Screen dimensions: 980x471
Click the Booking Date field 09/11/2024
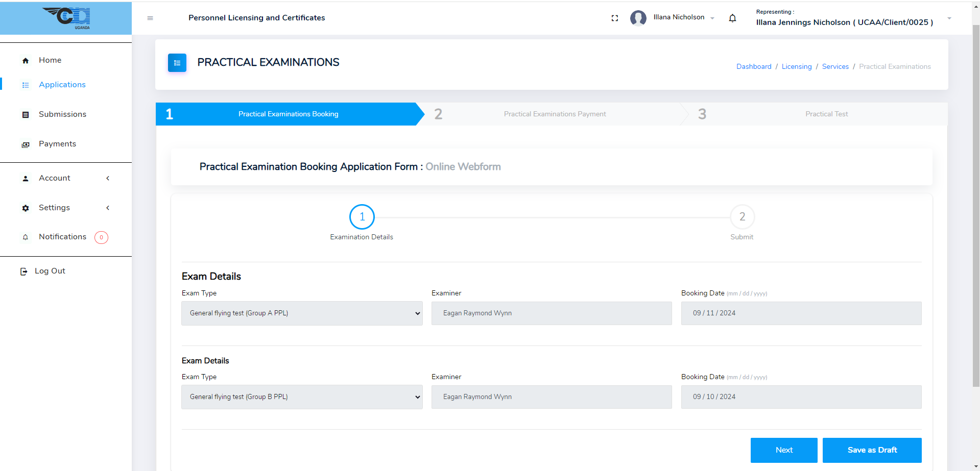pyautogui.click(x=801, y=313)
